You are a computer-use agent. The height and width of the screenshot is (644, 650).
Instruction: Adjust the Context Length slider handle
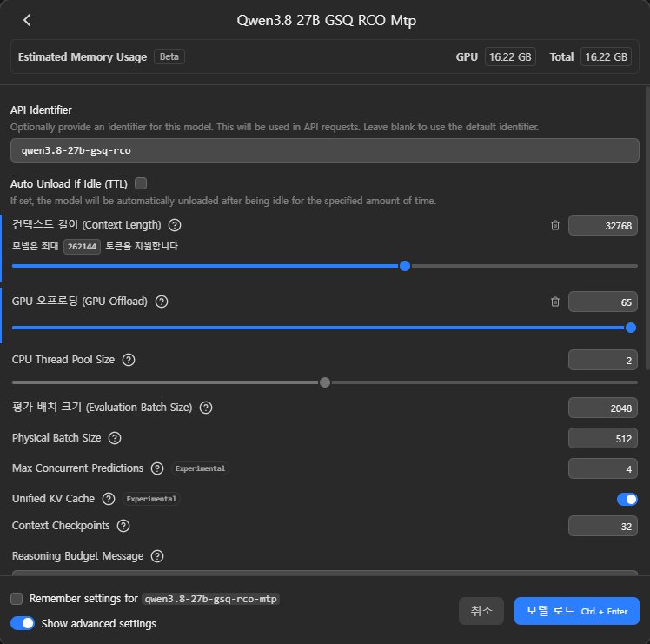click(405, 266)
